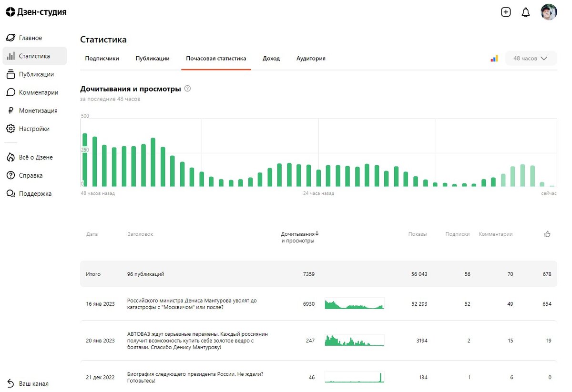Click the date 16 янв 2023
The image size is (572, 392).
click(x=101, y=304)
